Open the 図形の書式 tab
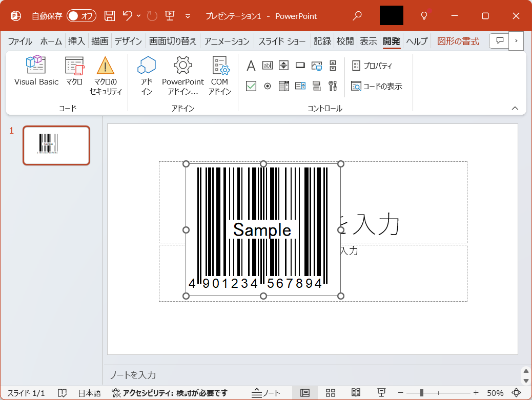Image resolution: width=532 pixels, height=400 pixels. pyautogui.click(x=458, y=41)
